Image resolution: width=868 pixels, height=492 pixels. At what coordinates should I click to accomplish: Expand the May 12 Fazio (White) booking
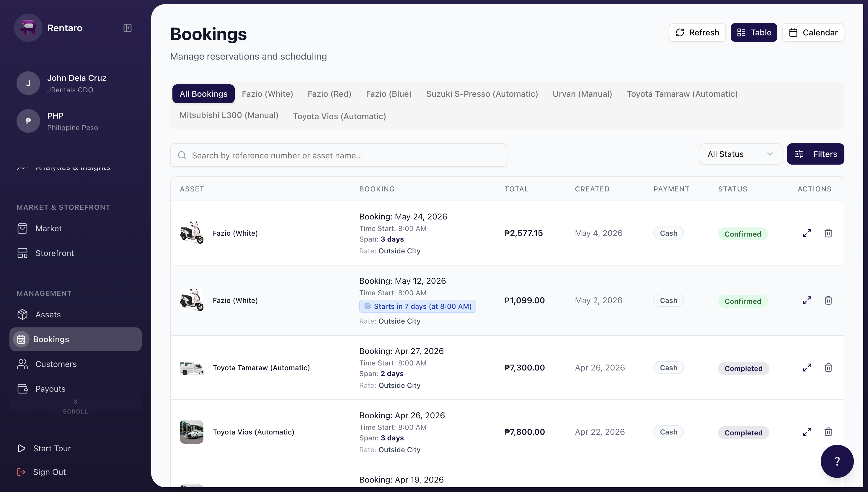tap(807, 300)
